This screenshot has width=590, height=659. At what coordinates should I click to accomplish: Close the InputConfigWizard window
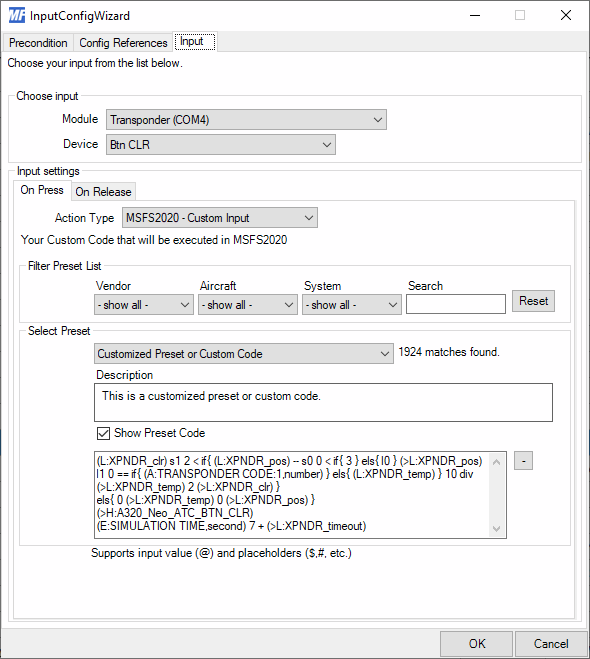(x=566, y=15)
